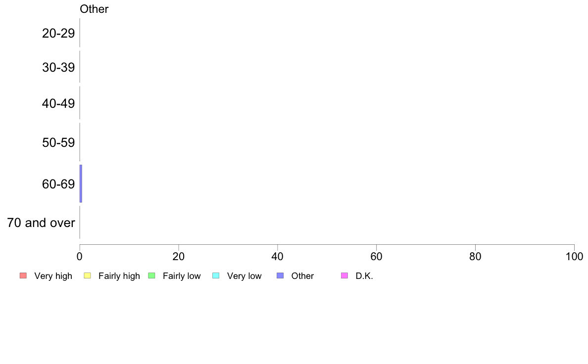Click the 40-49 age group label
The width and height of the screenshot is (588, 364).
pos(58,103)
